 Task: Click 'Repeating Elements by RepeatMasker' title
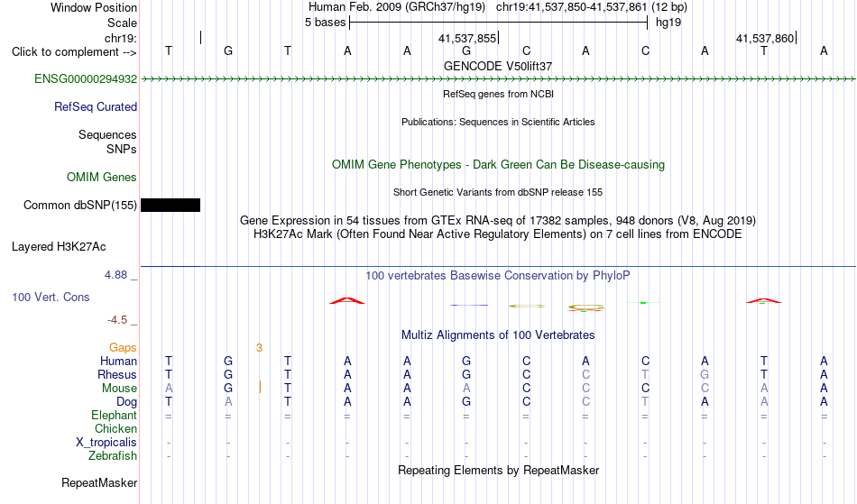(x=498, y=471)
